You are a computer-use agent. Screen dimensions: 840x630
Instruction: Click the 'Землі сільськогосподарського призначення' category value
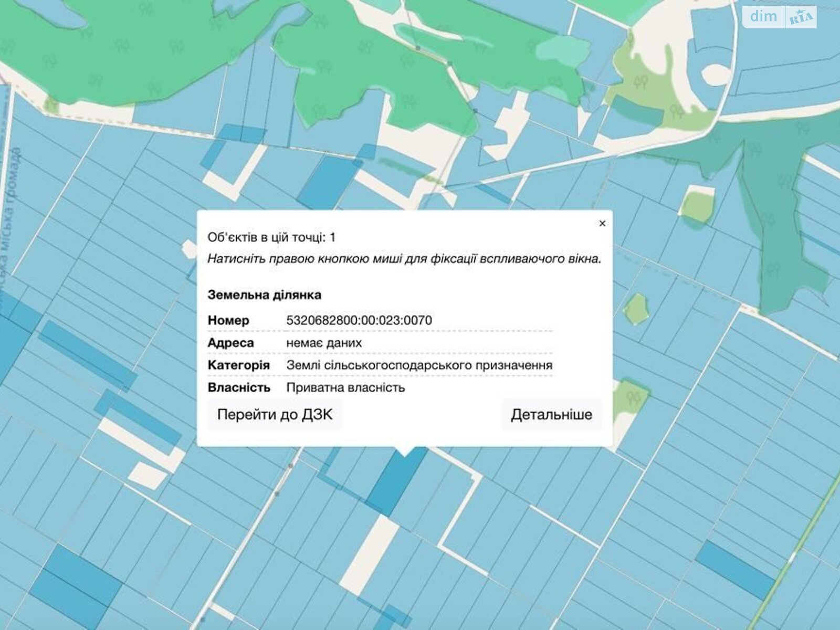tap(419, 365)
